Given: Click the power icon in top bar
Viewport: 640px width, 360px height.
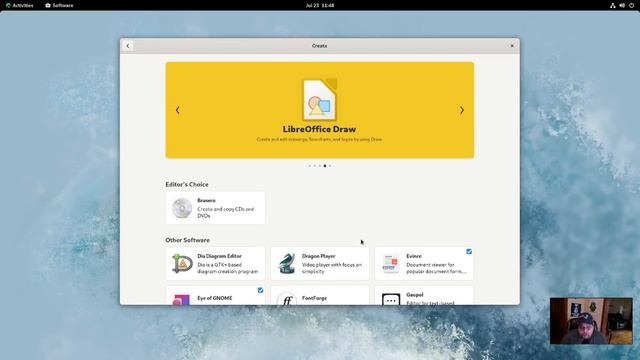Looking at the screenshot, I should tap(631, 5).
